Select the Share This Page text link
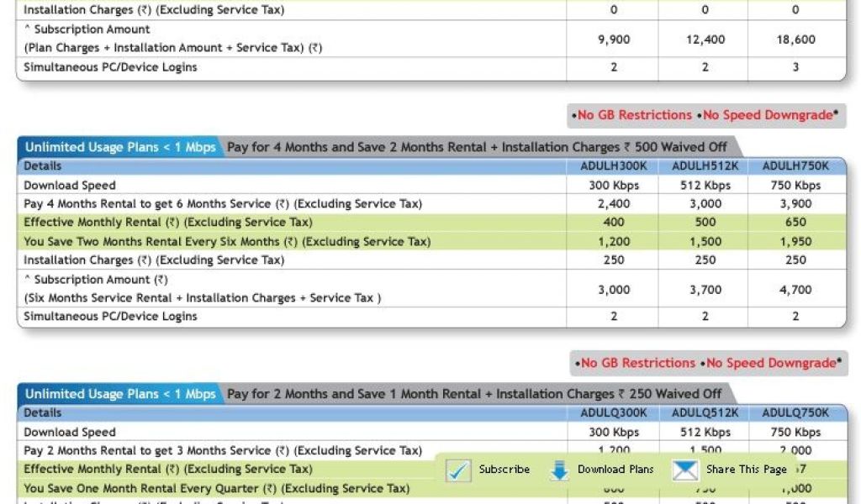The image size is (861, 504). coord(746,470)
